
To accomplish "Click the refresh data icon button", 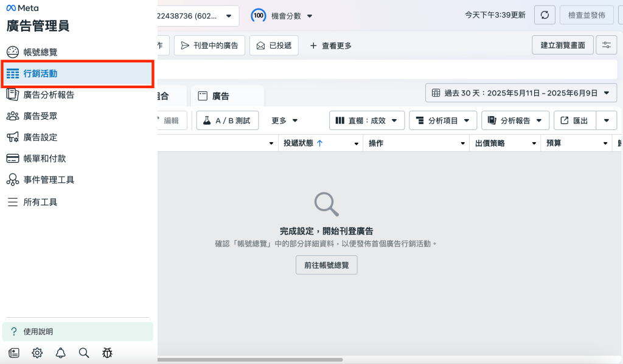I will coord(544,15).
